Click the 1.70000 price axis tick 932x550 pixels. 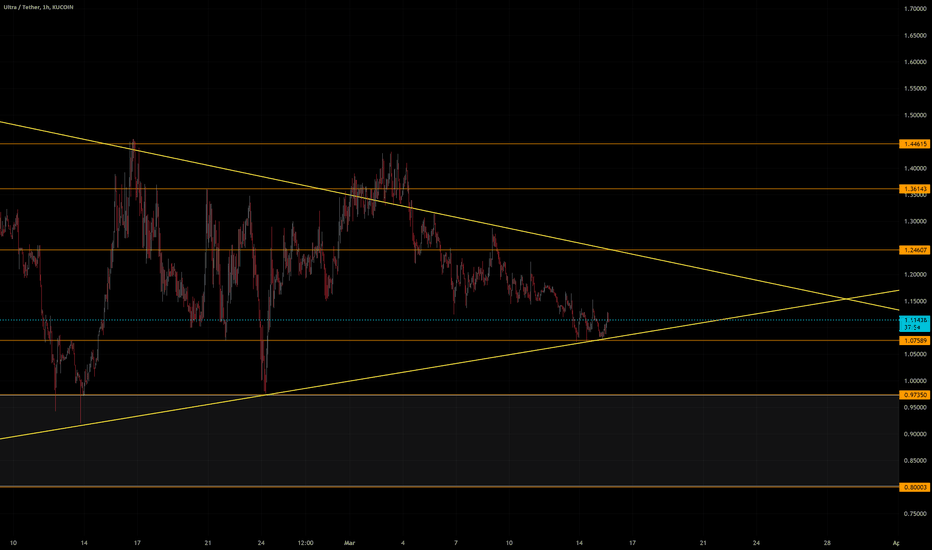coord(915,9)
